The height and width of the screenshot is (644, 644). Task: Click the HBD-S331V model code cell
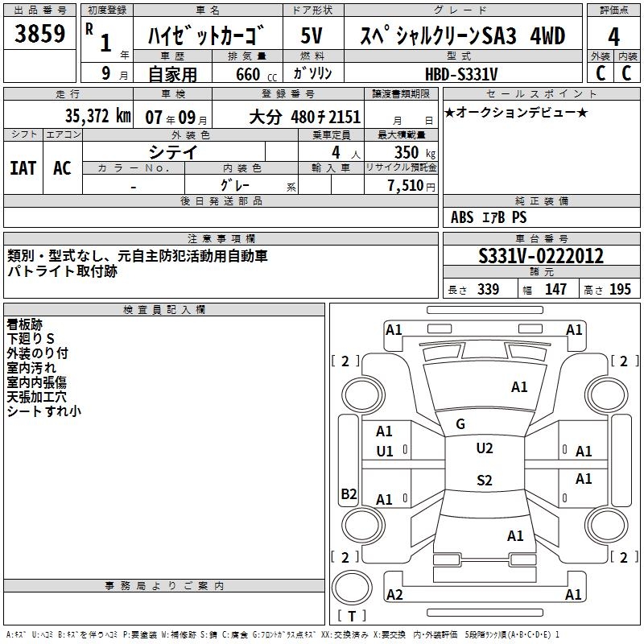[x=463, y=73]
